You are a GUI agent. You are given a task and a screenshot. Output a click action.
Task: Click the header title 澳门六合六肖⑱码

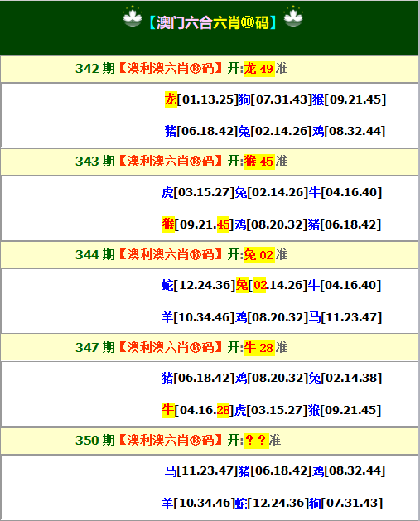[x=213, y=22]
